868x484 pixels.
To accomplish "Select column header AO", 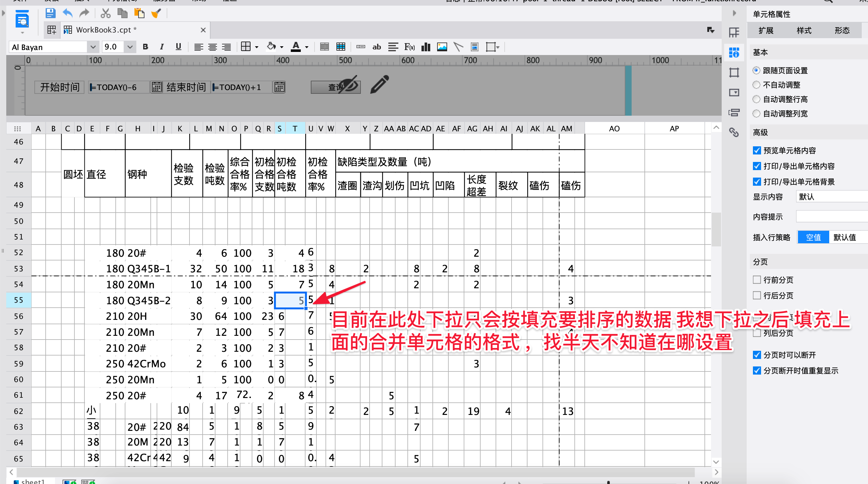I will 614,129.
